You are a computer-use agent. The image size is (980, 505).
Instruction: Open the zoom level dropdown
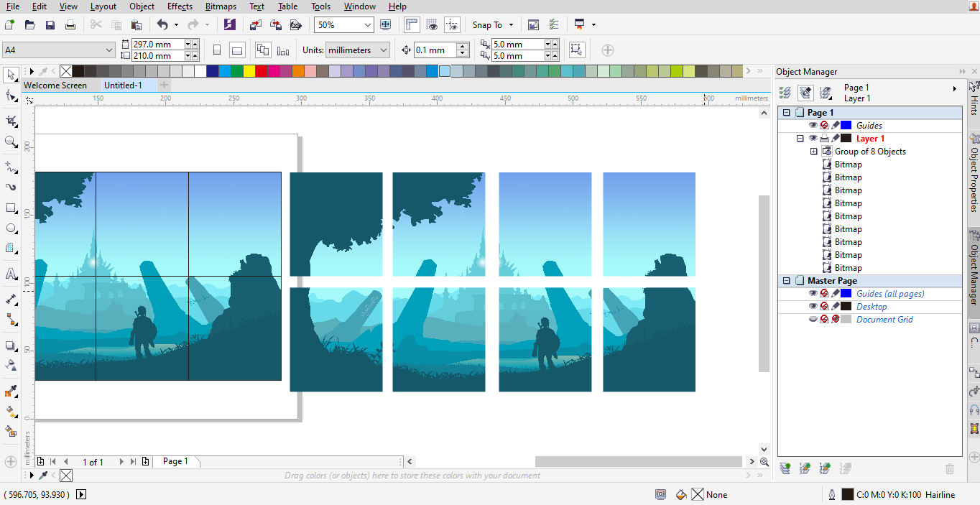click(368, 24)
